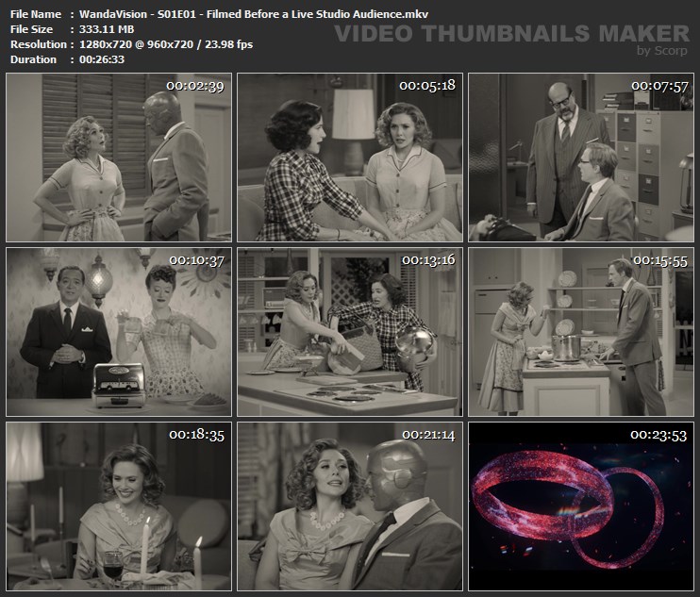Select the thumbnail stamped 00:02:39
The height and width of the screenshot is (597, 700).
click(119, 158)
